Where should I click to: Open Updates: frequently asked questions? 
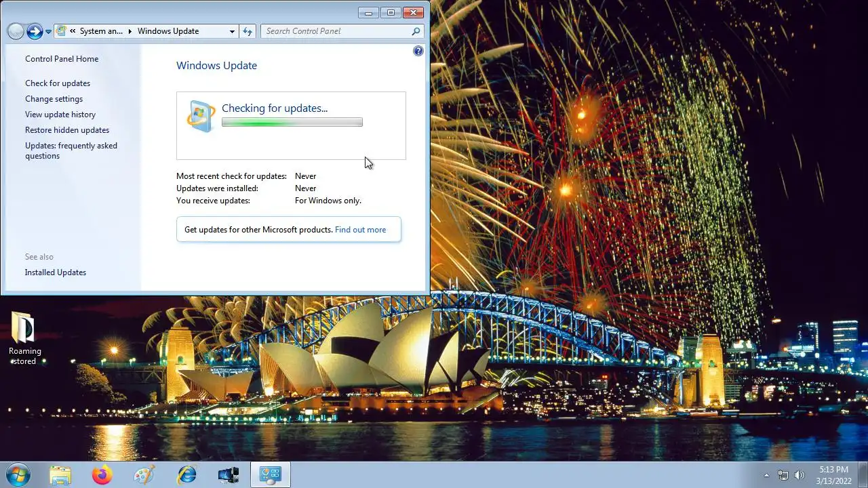[71, 150]
